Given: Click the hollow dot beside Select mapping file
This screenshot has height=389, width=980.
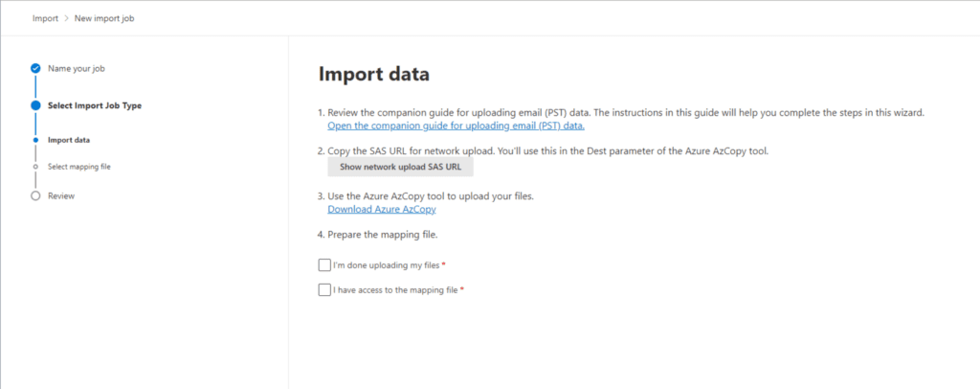Looking at the screenshot, I should (x=35, y=167).
